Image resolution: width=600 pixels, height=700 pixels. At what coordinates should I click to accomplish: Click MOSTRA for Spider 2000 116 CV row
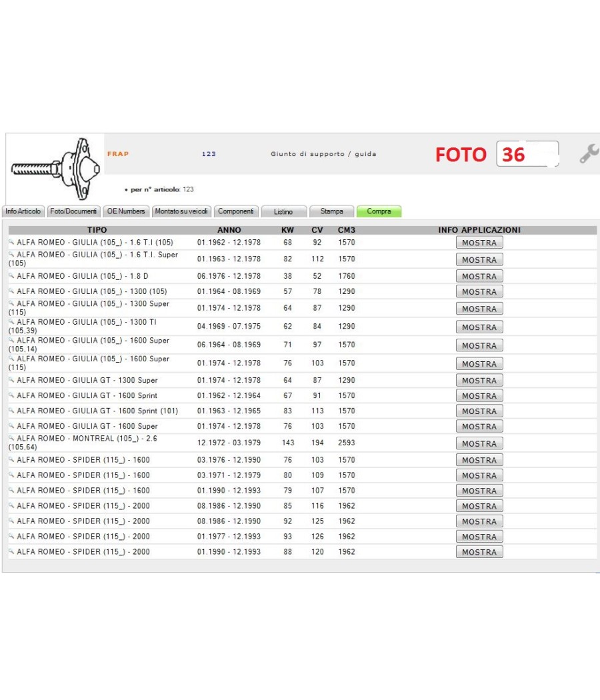(x=479, y=506)
